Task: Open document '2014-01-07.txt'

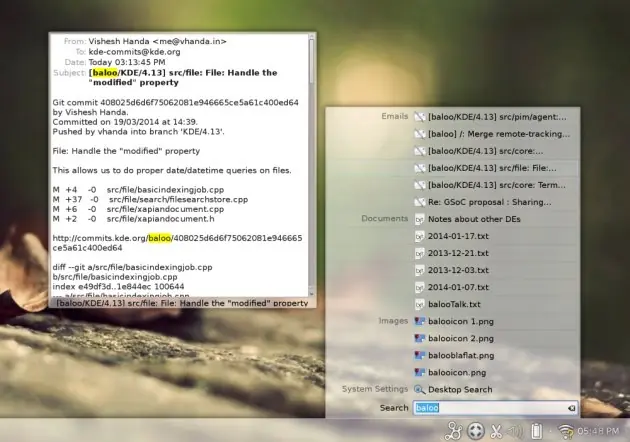Action: click(458, 287)
